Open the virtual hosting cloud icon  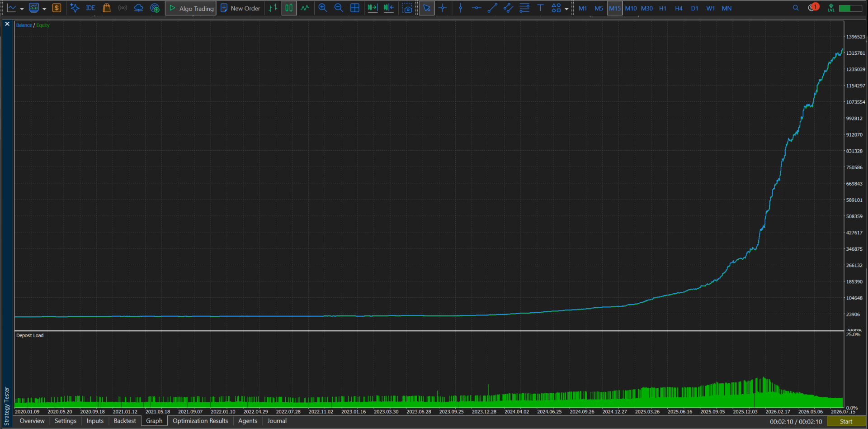139,8
